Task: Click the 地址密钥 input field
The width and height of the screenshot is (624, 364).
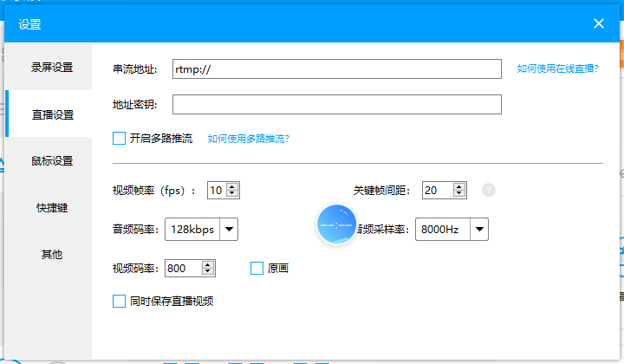Action: click(x=336, y=105)
